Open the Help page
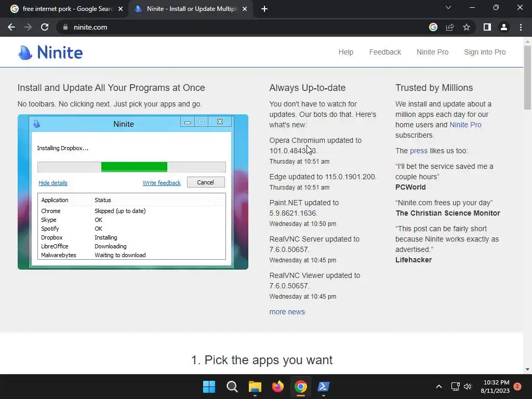Image resolution: width=532 pixels, height=399 pixels. (345, 52)
